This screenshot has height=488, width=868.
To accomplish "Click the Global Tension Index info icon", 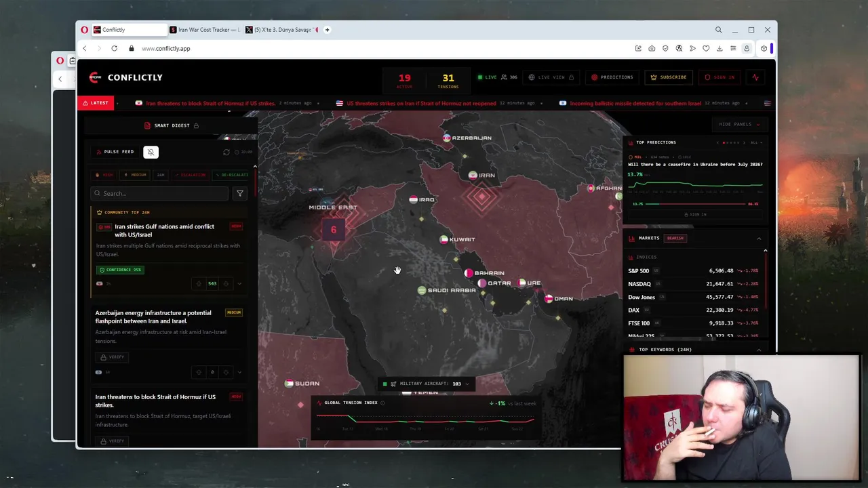I will pos(382,403).
